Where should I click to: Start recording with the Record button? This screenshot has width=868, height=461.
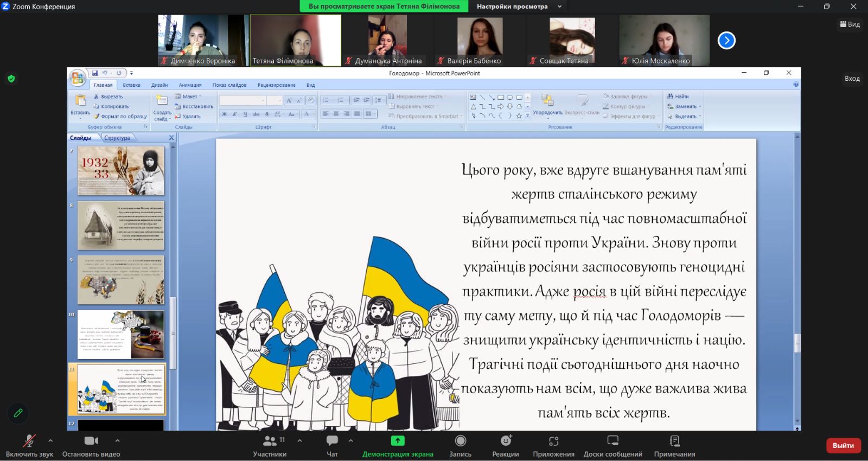tap(460, 445)
